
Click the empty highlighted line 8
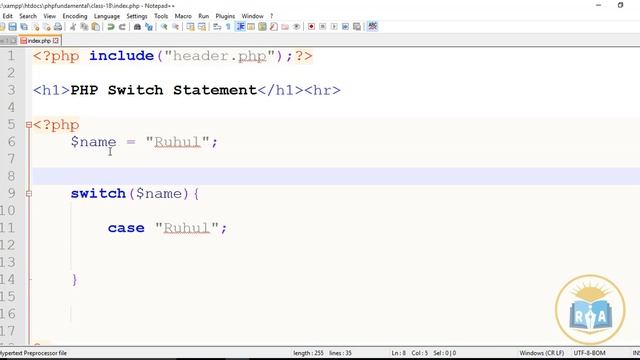[336, 176]
